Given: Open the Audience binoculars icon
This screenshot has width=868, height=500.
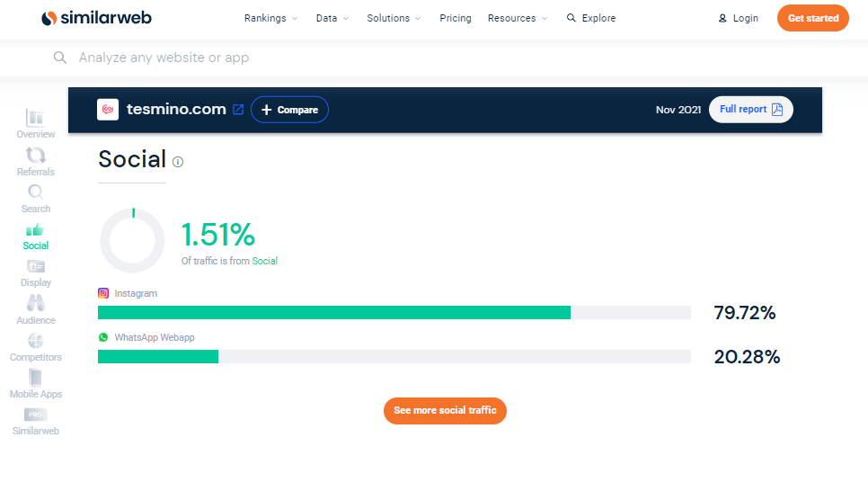Looking at the screenshot, I should [x=35, y=303].
